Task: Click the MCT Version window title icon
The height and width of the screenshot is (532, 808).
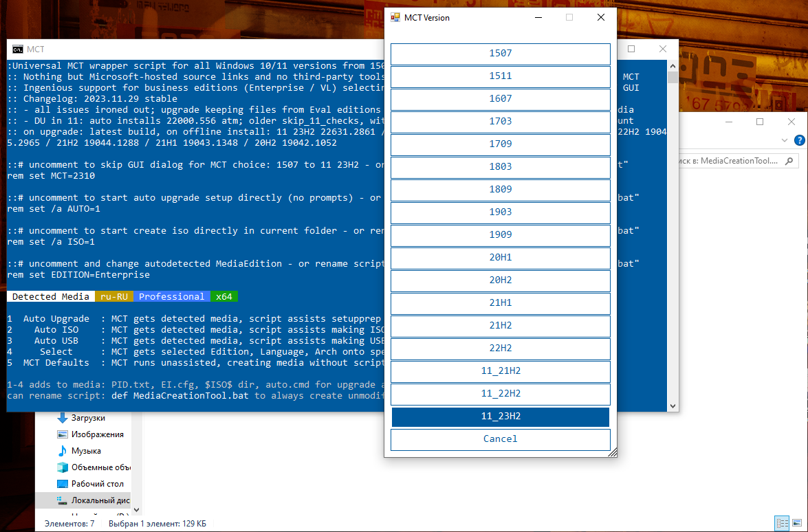Action: tap(395, 18)
